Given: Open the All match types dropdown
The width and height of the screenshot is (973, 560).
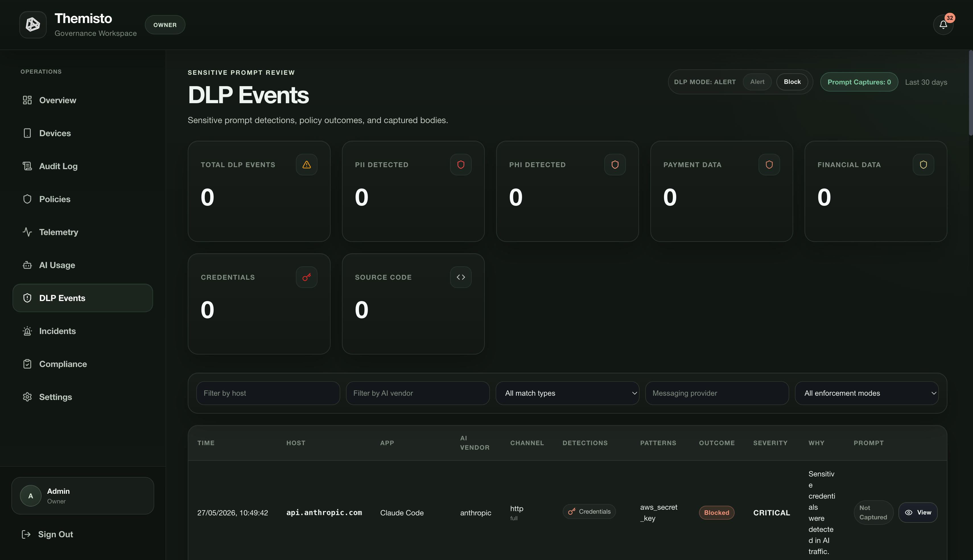Looking at the screenshot, I should [567, 393].
